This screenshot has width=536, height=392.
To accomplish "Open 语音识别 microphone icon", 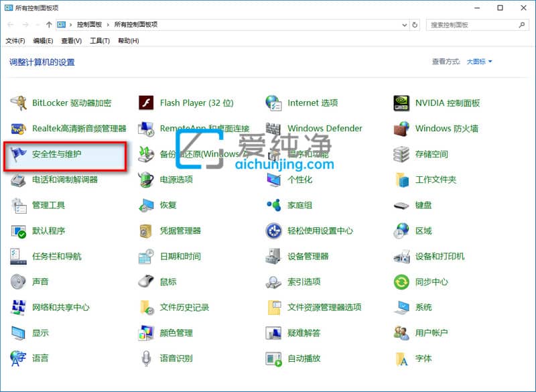I will coord(146,358).
